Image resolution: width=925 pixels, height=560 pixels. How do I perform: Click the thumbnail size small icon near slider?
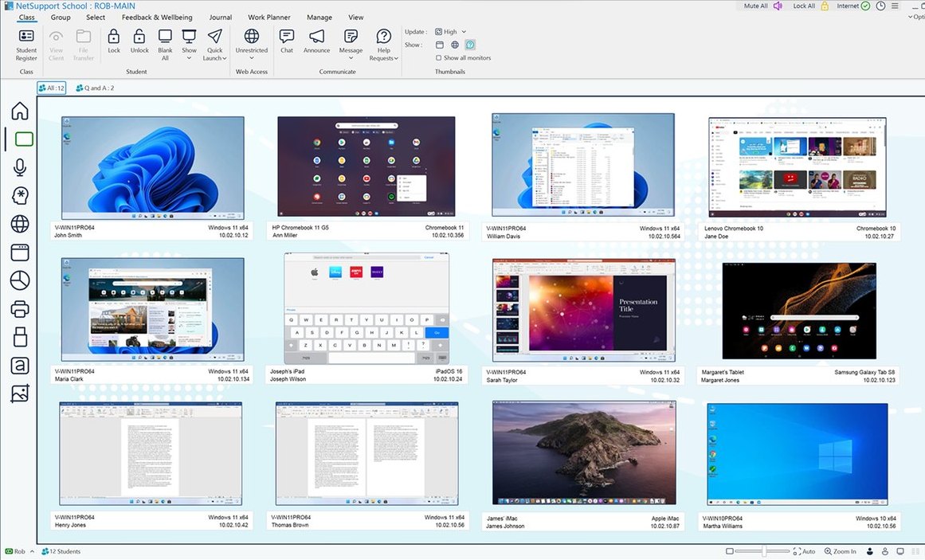point(730,551)
